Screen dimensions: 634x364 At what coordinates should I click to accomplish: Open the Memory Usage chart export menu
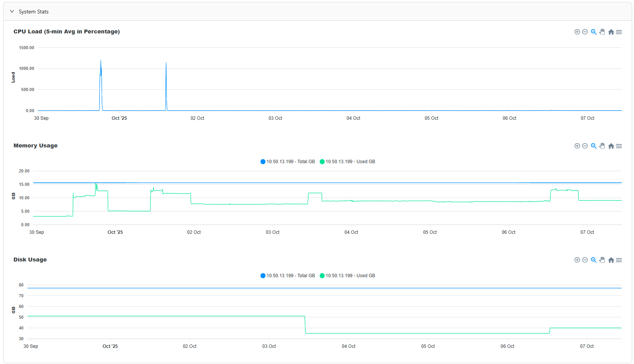point(619,146)
